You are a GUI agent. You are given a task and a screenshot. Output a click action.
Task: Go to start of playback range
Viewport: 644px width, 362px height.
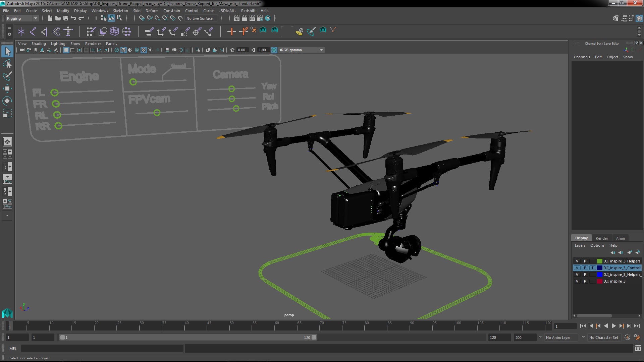(583, 326)
